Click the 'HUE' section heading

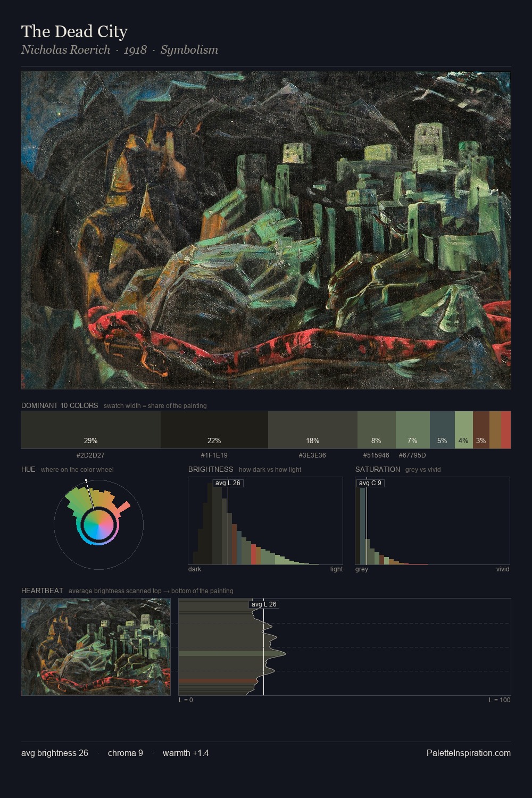pos(28,469)
